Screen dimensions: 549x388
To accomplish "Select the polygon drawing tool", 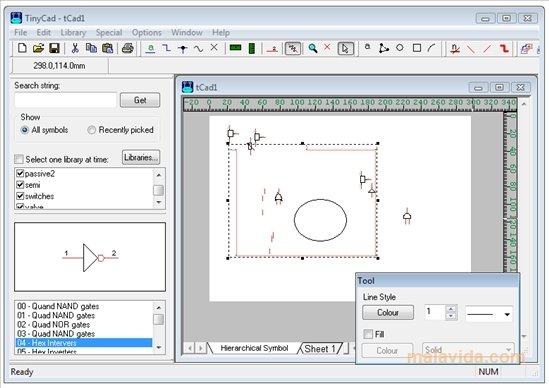I will pyautogui.click(x=384, y=48).
